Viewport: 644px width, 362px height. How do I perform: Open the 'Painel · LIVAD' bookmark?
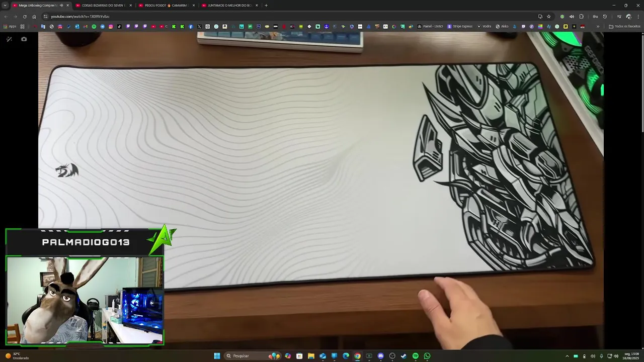430,27
